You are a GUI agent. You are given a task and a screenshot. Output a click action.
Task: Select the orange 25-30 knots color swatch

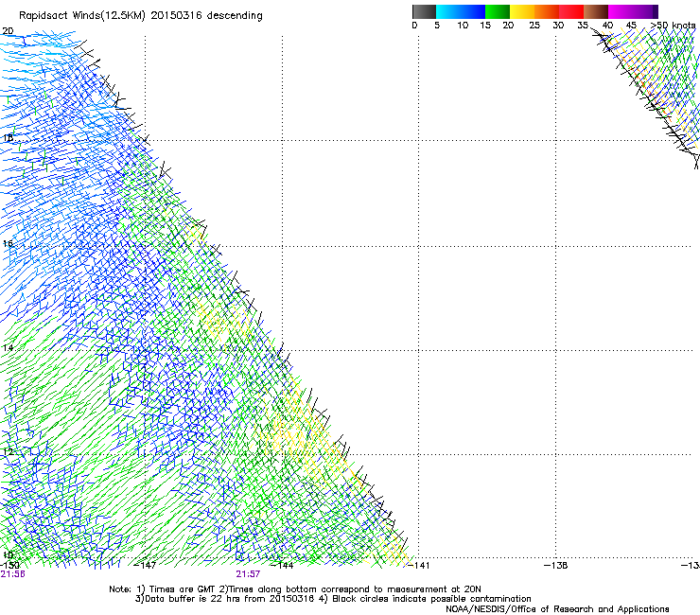[x=547, y=11]
